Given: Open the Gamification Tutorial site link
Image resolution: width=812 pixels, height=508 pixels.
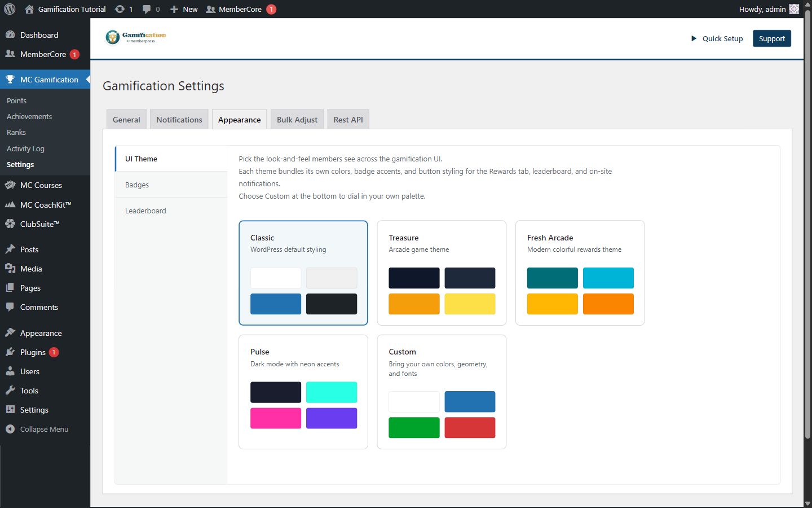Looking at the screenshot, I should 72,9.
